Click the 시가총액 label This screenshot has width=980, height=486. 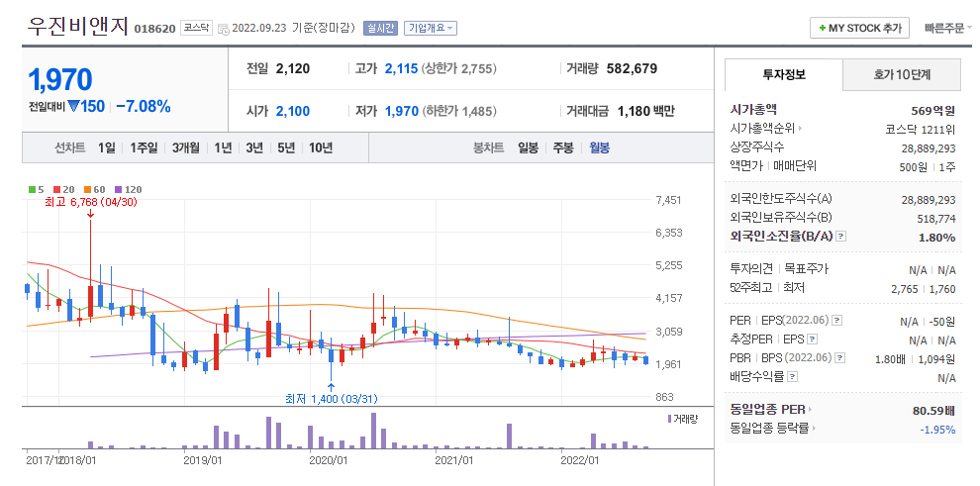coord(753,109)
